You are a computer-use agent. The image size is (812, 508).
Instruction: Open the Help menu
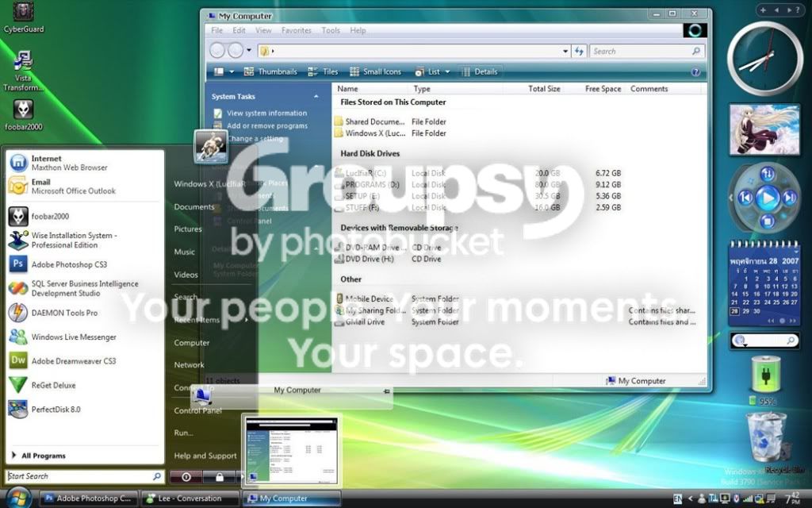[x=358, y=31]
